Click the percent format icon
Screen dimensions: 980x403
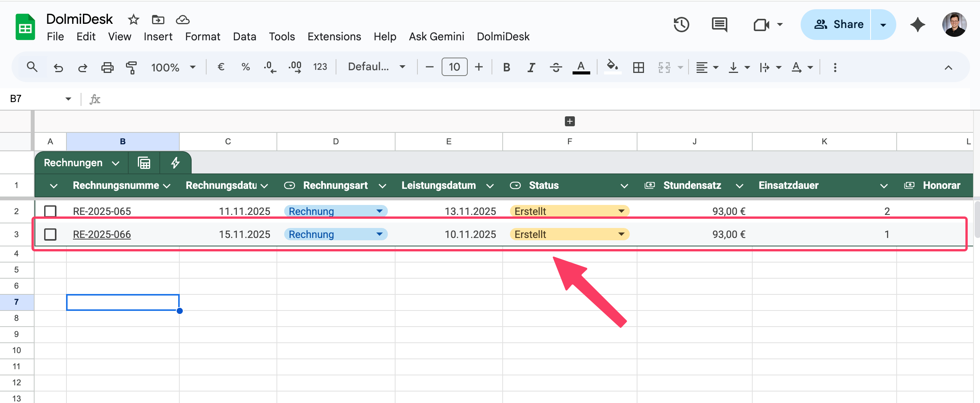pyautogui.click(x=245, y=67)
